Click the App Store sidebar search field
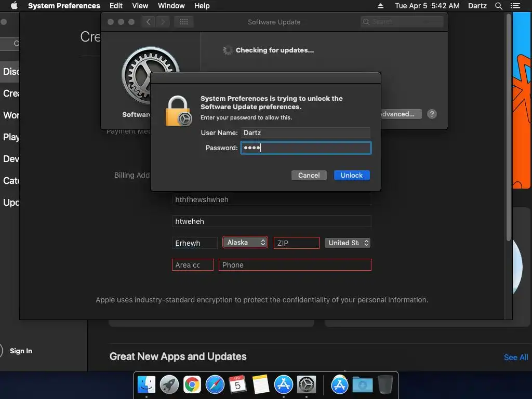The image size is (532, 399). pyautogui.click(x=10, y=44)
